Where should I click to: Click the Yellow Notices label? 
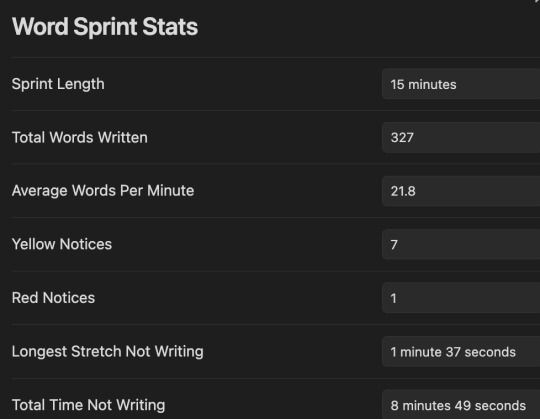[62, 244]
